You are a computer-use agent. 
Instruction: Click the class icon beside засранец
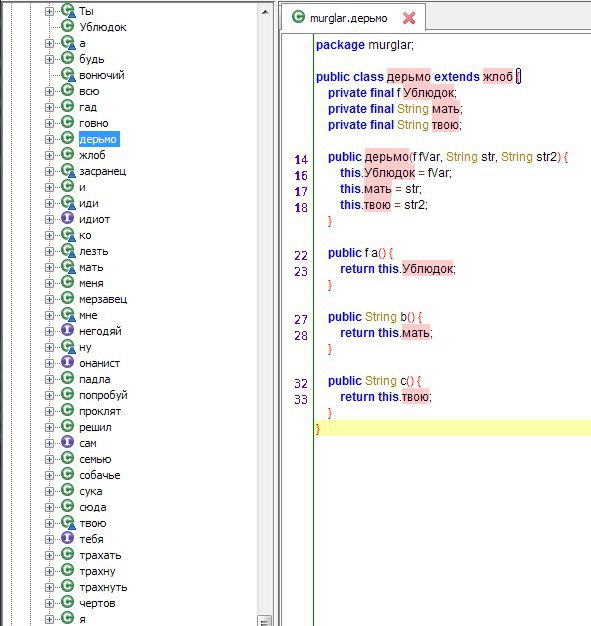pyautogui.click(x=68, y=170)
